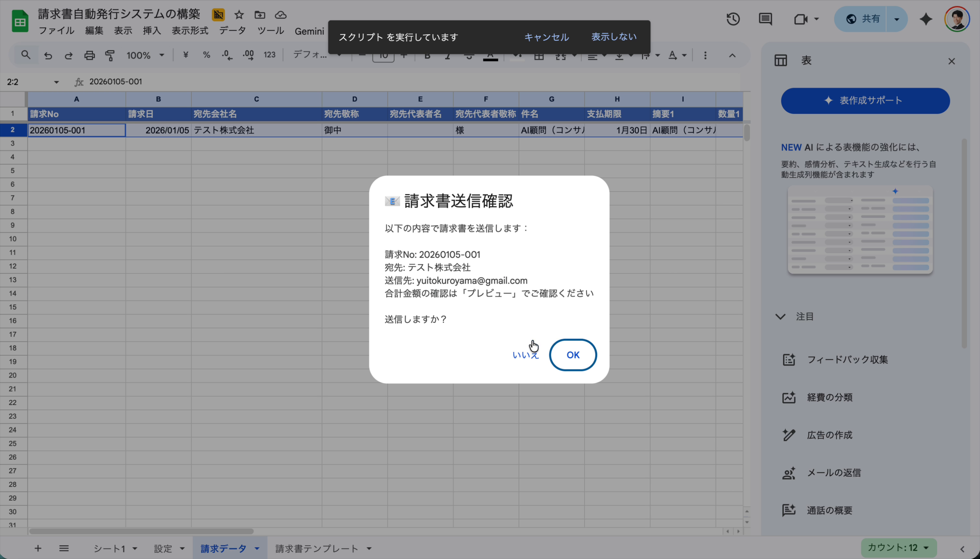Decrease decimal places
Viewport: 980px width, 559px height.
click(x=226, y=55)
